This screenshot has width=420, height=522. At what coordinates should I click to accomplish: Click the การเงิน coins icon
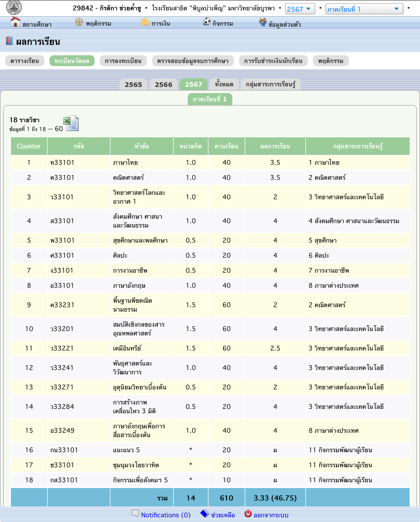coord(145,22)
